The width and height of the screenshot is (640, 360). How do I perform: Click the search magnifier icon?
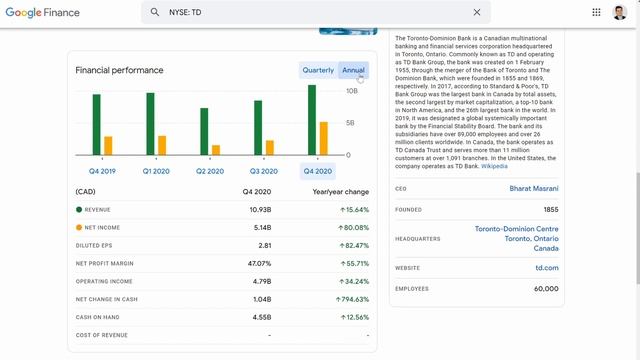point(155,12)
